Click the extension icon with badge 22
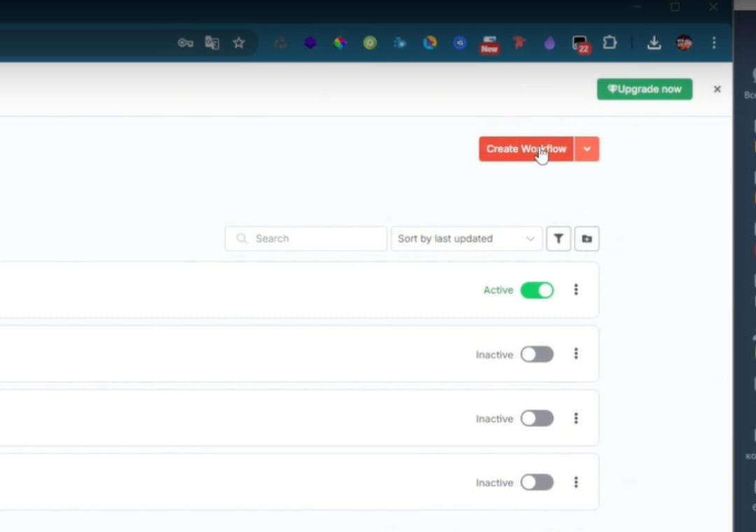The image size is (756, 532). tap(580, 43)
